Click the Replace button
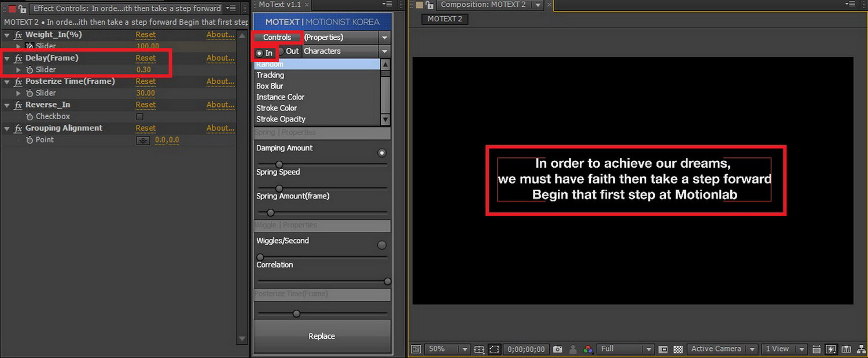Image resolution: width=868 pixels, height=358 pixels. pyautogui.click(x=322, y=336)
